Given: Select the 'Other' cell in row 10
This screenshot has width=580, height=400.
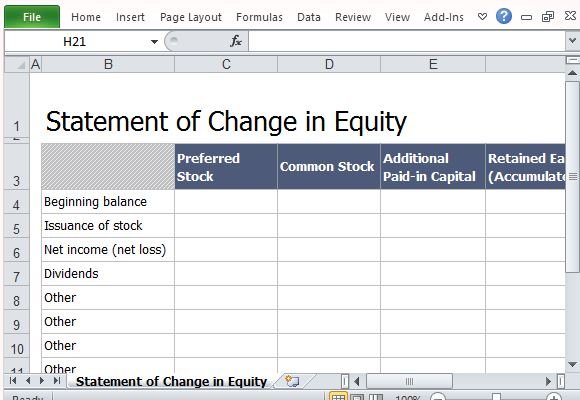Looking at the screenshot, I should pyautogui.click(x=108, y=346).
